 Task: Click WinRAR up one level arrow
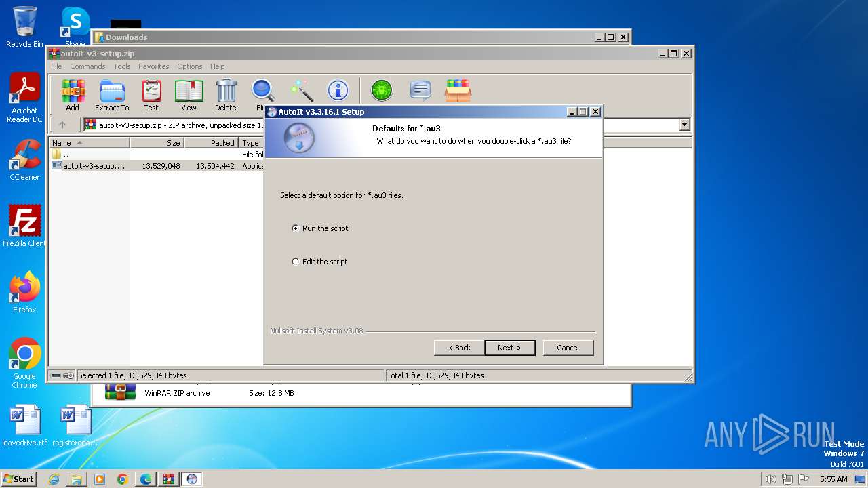click(62, 125)
